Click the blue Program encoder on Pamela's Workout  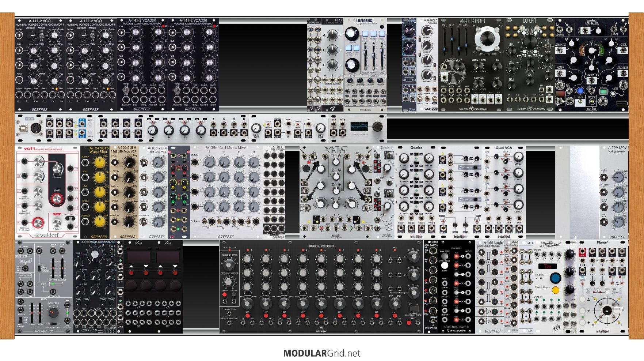point(556,278)
